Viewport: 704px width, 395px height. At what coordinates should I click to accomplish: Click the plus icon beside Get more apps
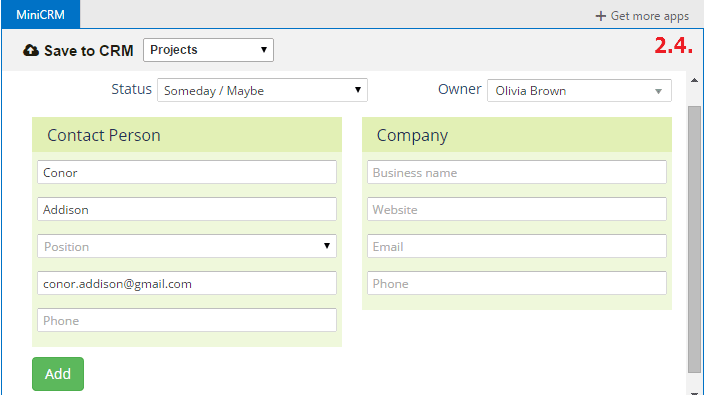[600, 16]
